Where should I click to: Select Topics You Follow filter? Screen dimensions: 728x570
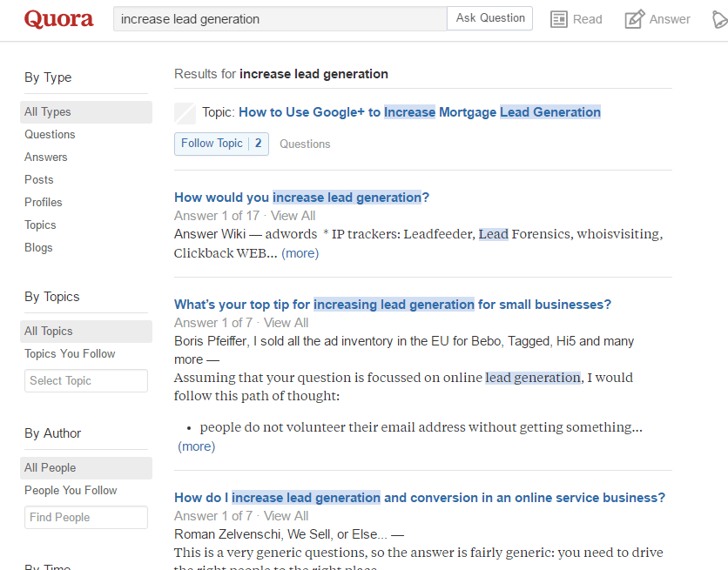(70, 354)
